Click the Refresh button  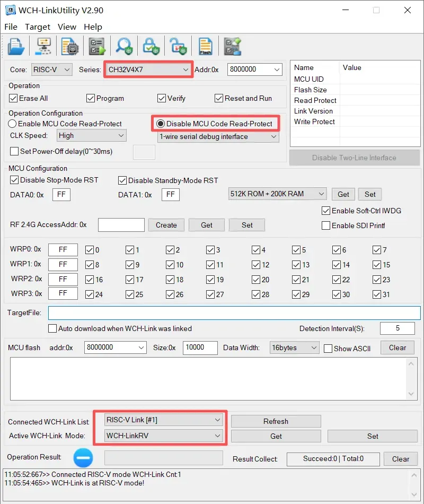pyautogui.click(x=276, y=421)
